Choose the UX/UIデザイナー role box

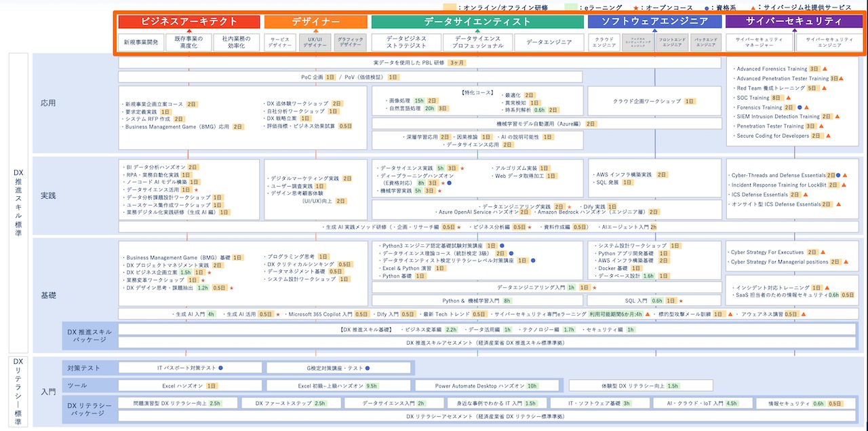(x=315, y=43)
